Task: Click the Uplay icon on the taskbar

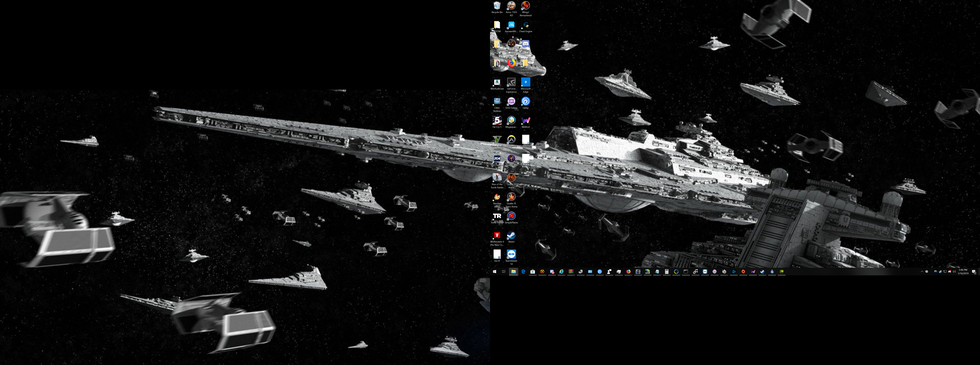Action: (x=600, y=271)
